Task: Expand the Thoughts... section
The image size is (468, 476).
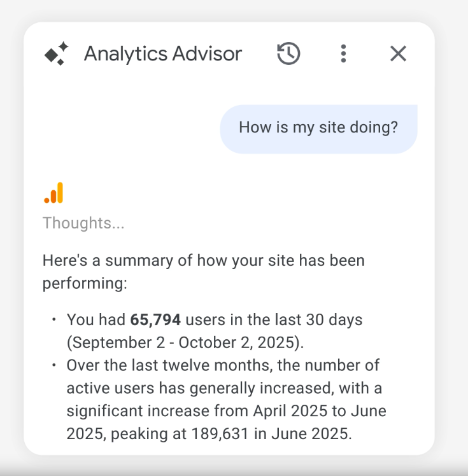Action: coord(83,223)
